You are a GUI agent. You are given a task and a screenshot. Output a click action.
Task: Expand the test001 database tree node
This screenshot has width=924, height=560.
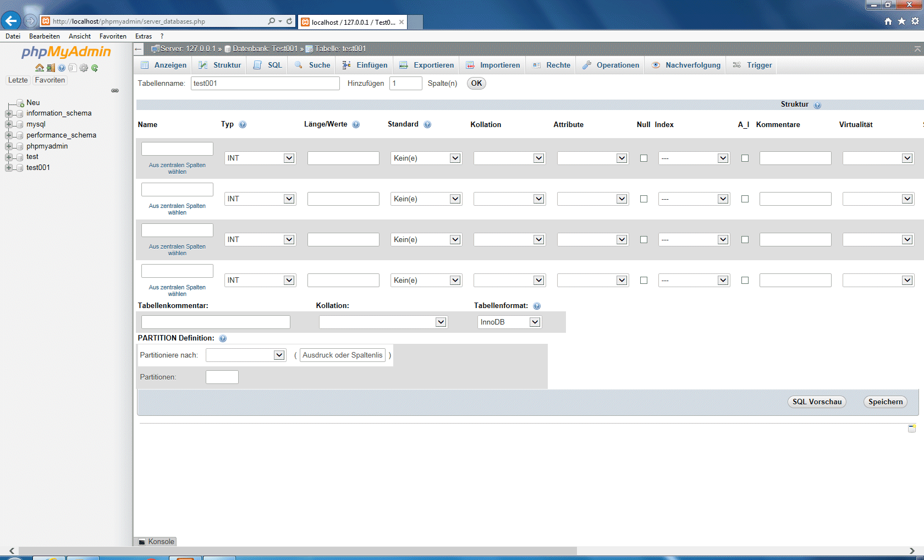(8, 168)
